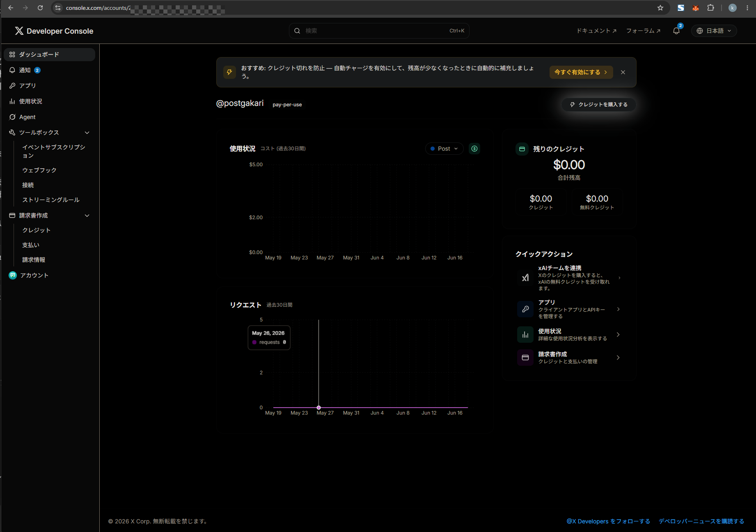Click the billing card quick action icon
Image resolution: width=756 pixels, height=532 pixels.
pyautogui.click(x=525, y=358)
